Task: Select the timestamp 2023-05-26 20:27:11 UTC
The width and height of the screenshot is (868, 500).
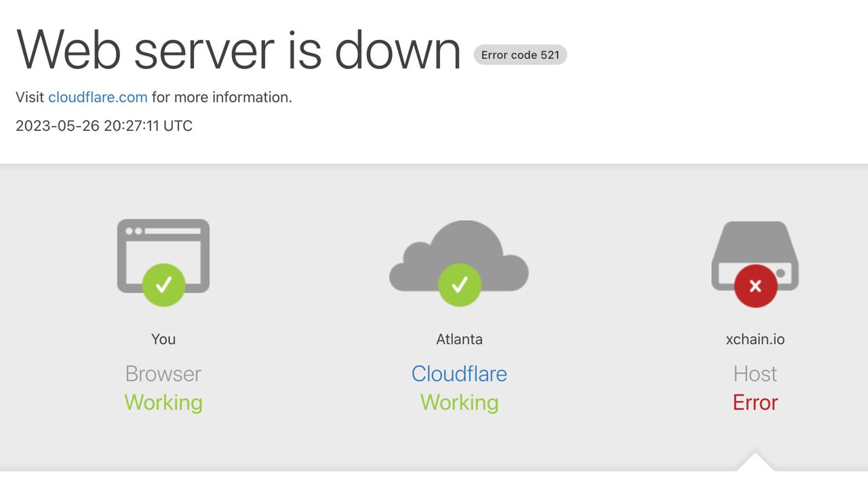Action: point(104,126)
